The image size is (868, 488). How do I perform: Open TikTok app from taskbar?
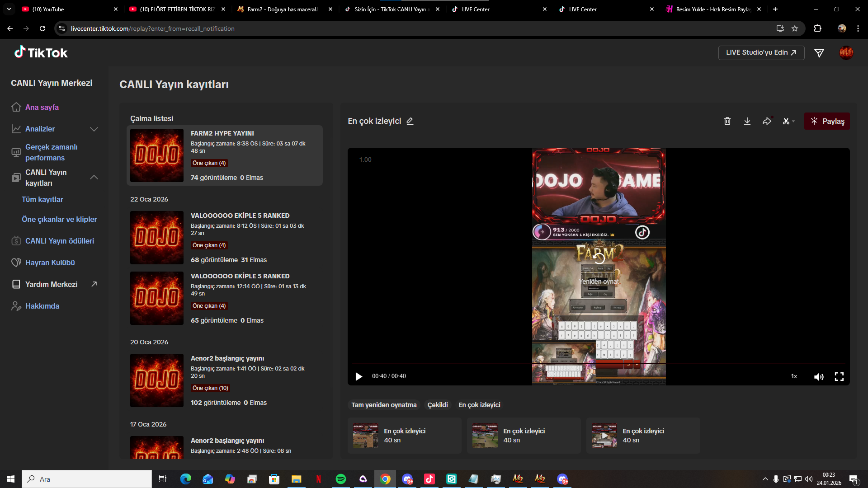429,479
